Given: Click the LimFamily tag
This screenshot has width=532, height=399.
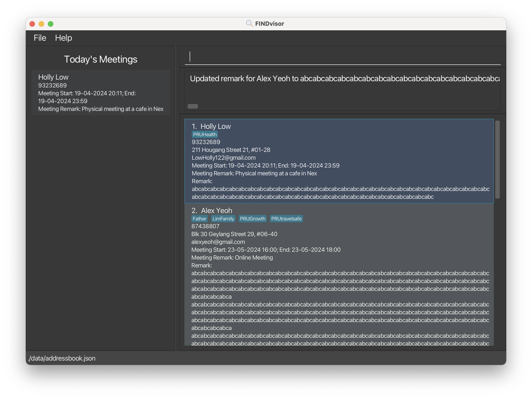Looking at the screenshot, I should click(223, 219).
